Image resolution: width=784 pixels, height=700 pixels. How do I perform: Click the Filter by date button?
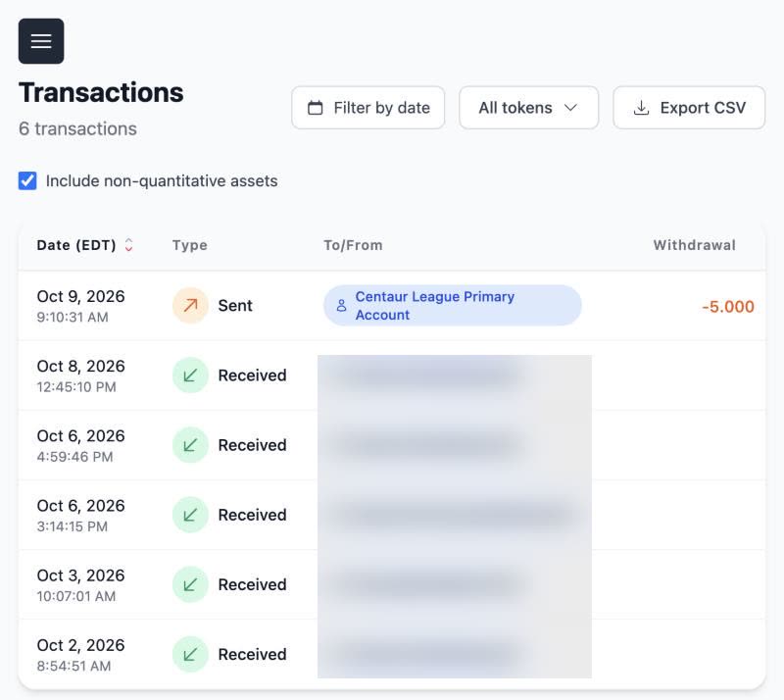pos(368,108)
